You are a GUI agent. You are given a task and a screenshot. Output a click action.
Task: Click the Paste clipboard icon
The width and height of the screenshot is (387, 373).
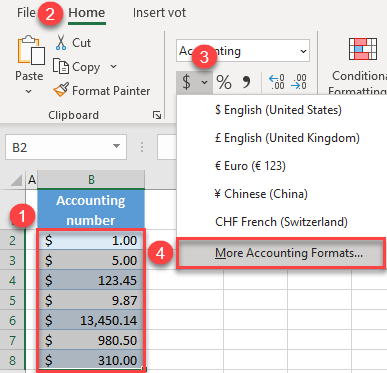tap(31, 50)
